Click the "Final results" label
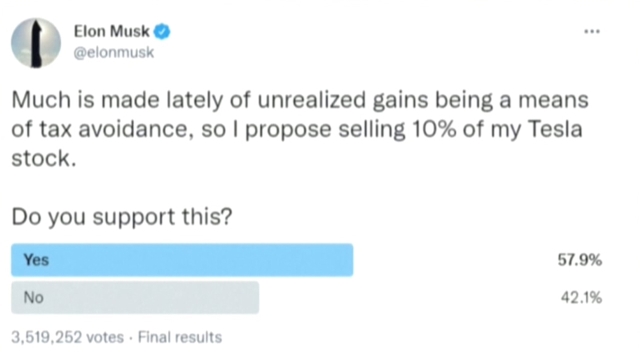 (180, 337)
